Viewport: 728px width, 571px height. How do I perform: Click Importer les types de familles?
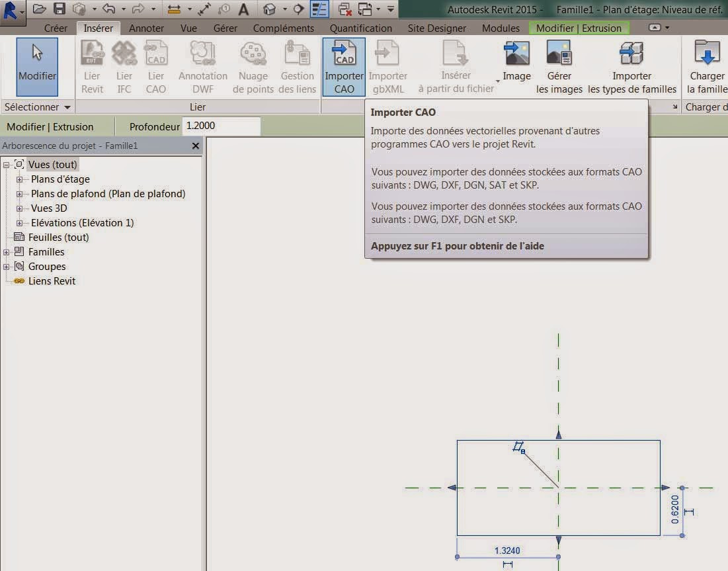632,66
